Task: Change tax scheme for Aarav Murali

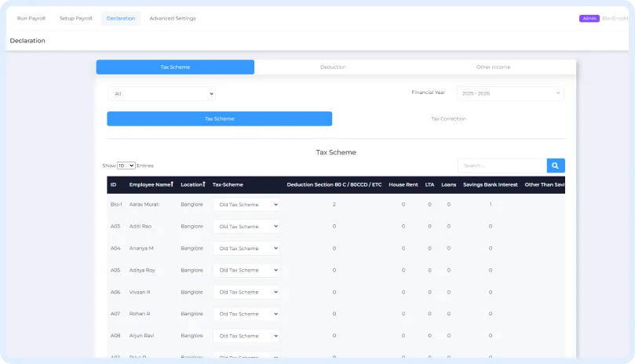Action: [x=246, y=204]
